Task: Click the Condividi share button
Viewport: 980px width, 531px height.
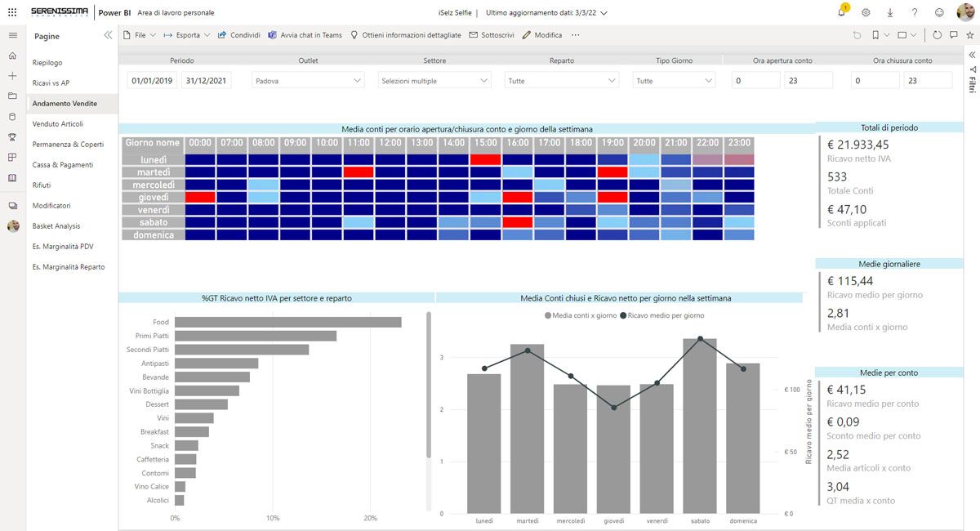Action: click(238, 35)
